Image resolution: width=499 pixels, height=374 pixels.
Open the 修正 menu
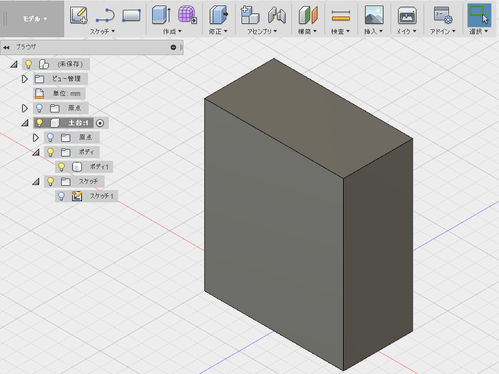click(218, 31)
